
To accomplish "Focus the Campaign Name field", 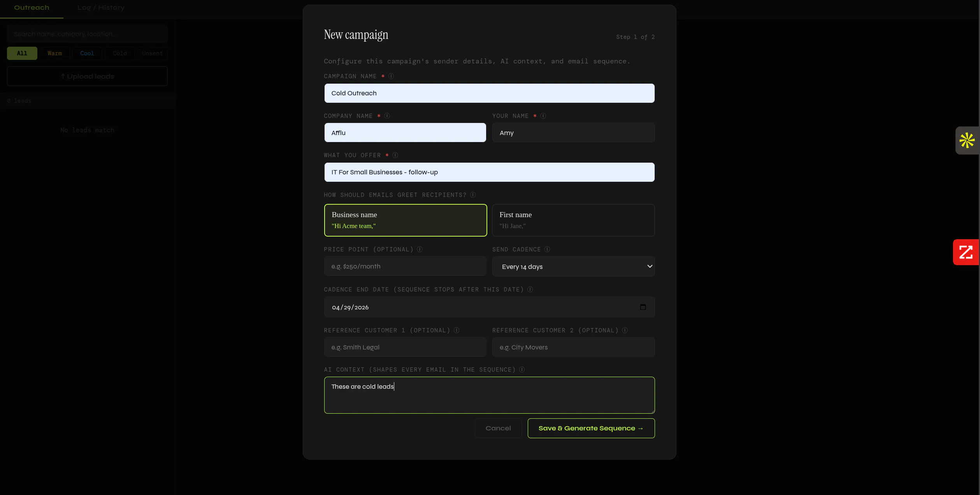I will pyautogui.click(x=489, y=93).
